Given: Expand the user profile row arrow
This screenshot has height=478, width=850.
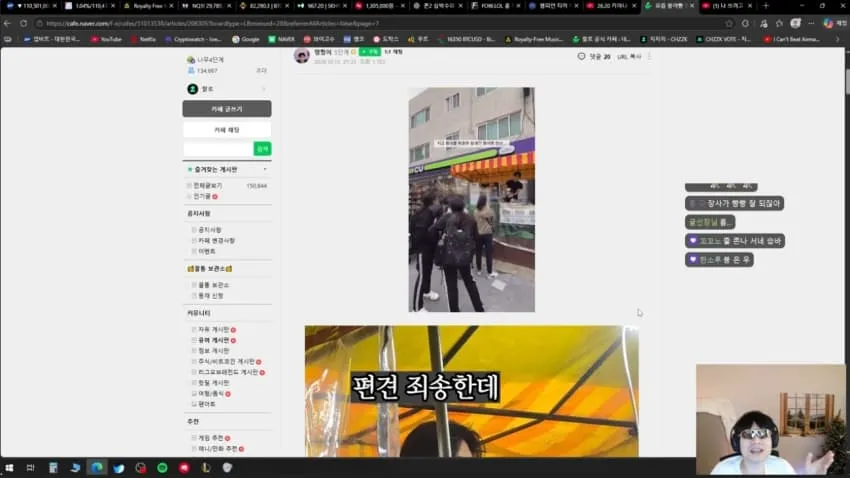Looking at the screenshot, I should 264,89.
